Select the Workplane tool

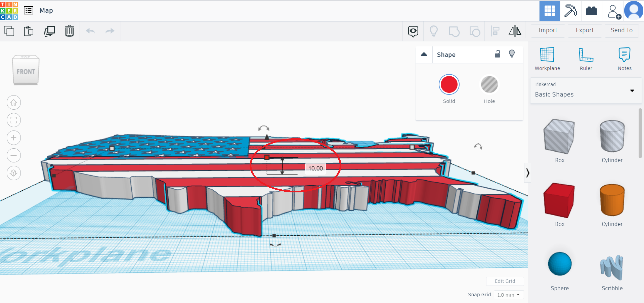(547, 59)
